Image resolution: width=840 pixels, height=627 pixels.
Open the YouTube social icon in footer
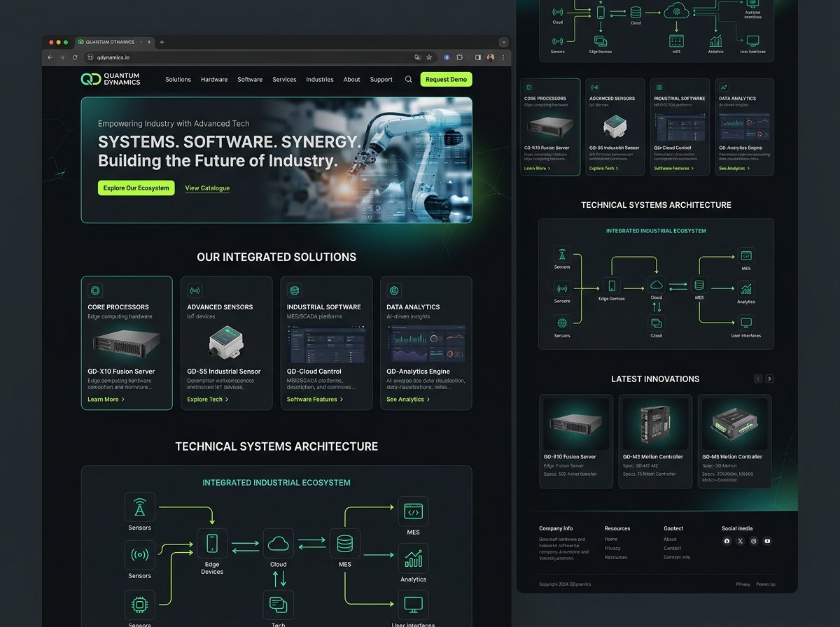point(767,541)
